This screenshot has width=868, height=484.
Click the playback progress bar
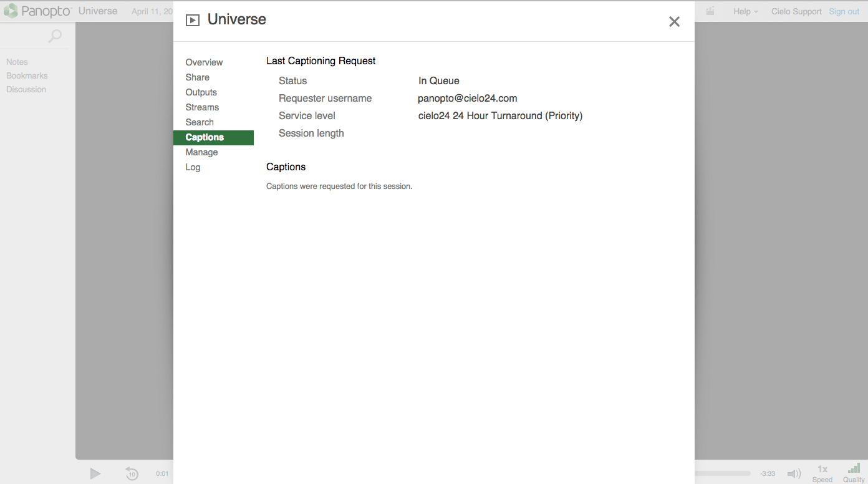tap(723, 473)
